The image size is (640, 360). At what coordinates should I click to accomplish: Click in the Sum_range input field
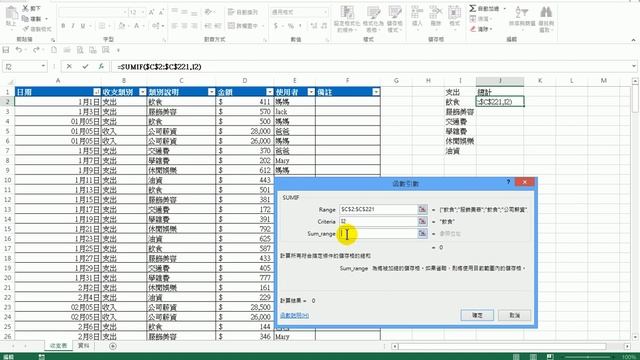click(x=378, y=234)
